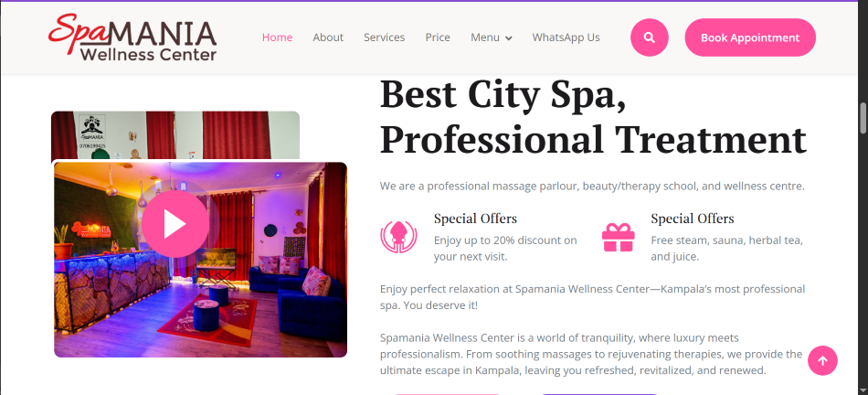Expand the Menu dropdown chevron
The width and height of the screenshot is (868, 395).
click(508, 38)
